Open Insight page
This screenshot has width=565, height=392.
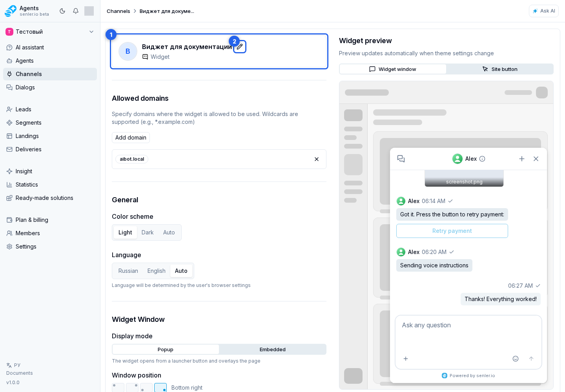click(50, 171)
